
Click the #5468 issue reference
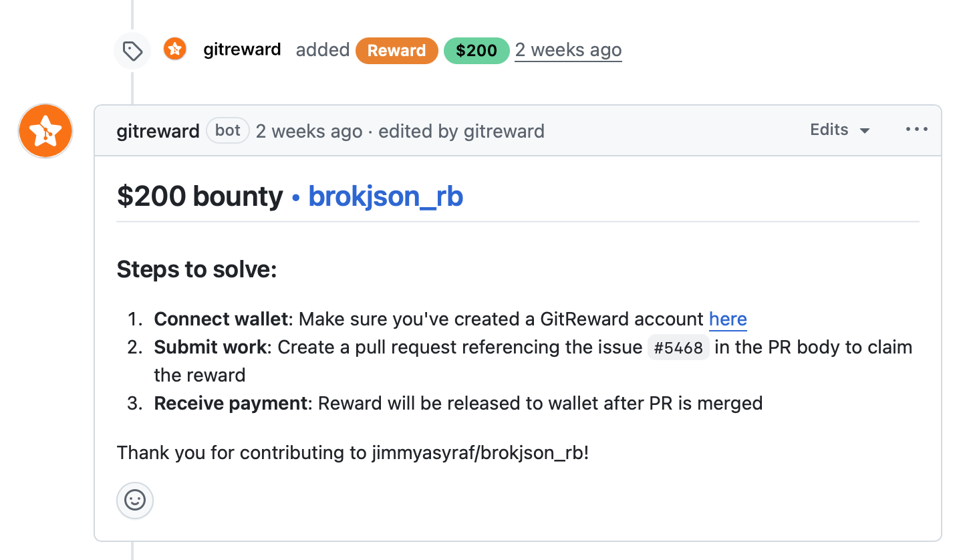[x=678, y=348]
